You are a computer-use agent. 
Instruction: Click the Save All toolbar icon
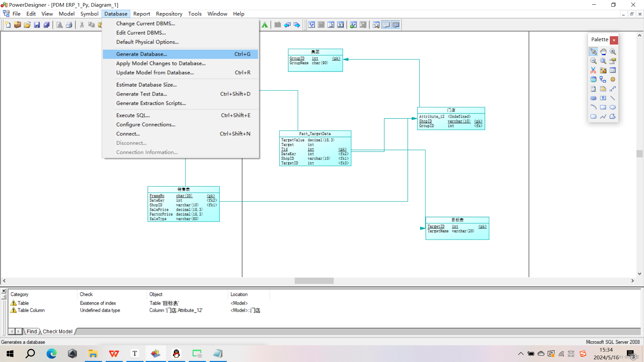pyautogui.click(x=47, y=25)
